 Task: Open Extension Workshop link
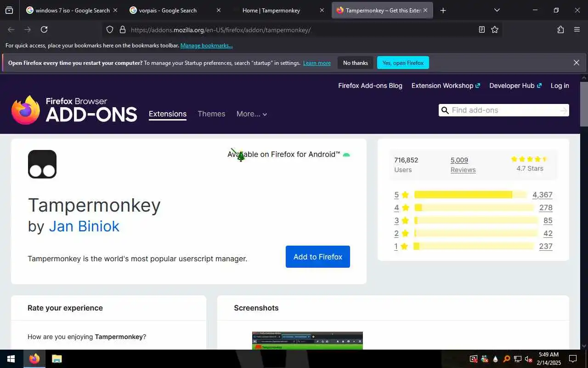446,86
